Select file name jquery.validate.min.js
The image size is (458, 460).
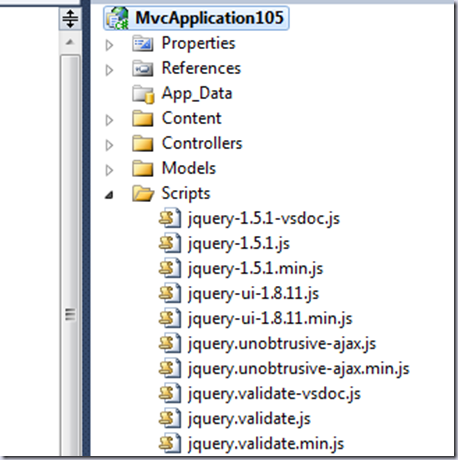pyautogui.click(x=266, y=444)
